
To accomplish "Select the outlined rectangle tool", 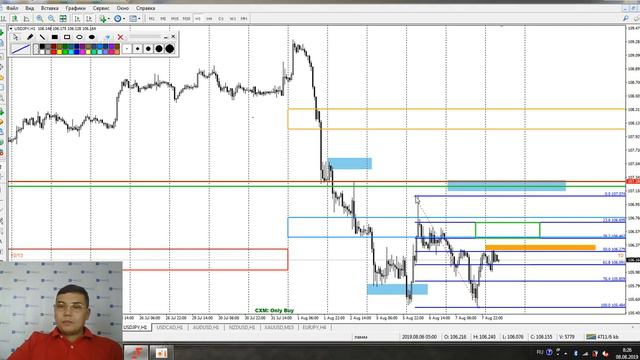I will coord(67,37).
